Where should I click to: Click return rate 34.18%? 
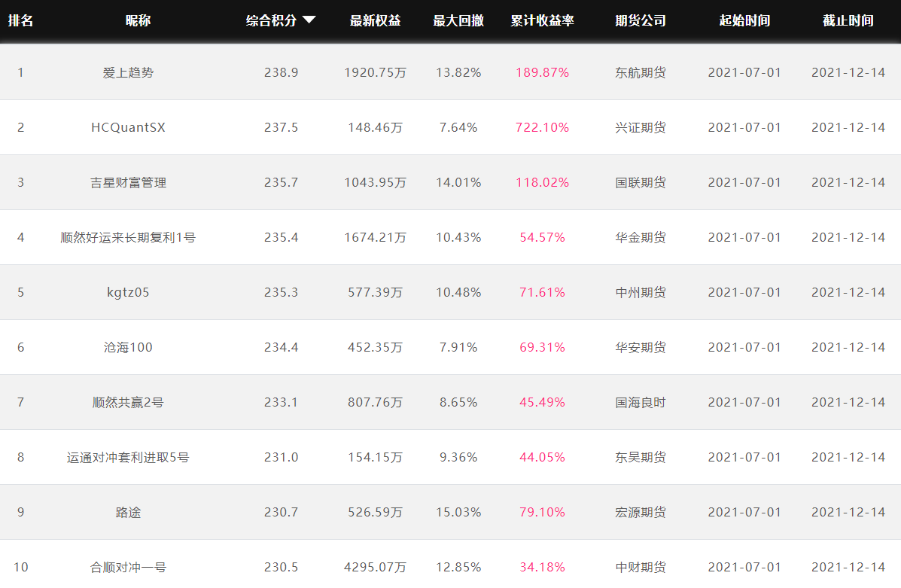click(x=543, y=568)
